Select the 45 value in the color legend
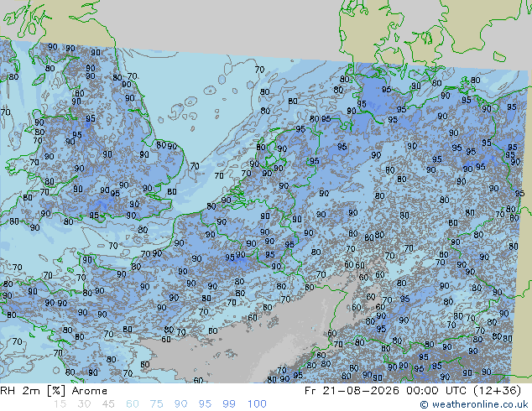532x411 pixels. pyautogui.click(x=108, y=404)
